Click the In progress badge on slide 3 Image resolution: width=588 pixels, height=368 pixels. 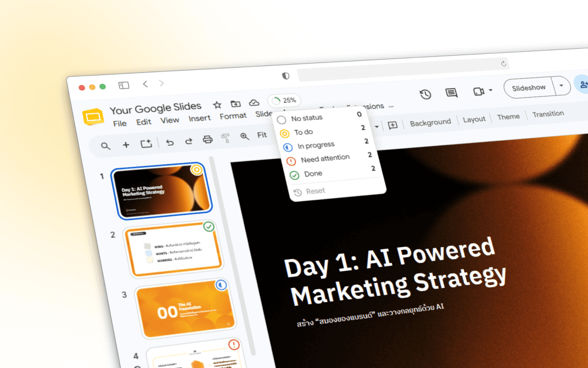[x=221, y=285]
